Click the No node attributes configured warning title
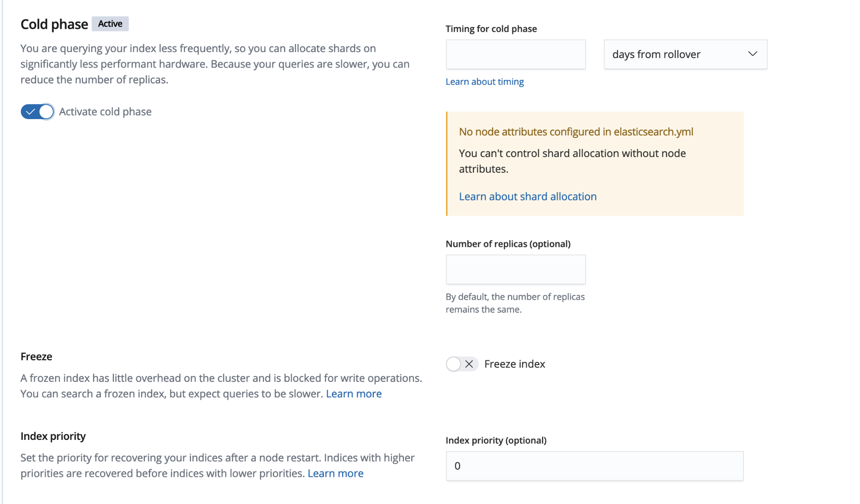Screen dimensions: 860x504 (x=576, y=132)
